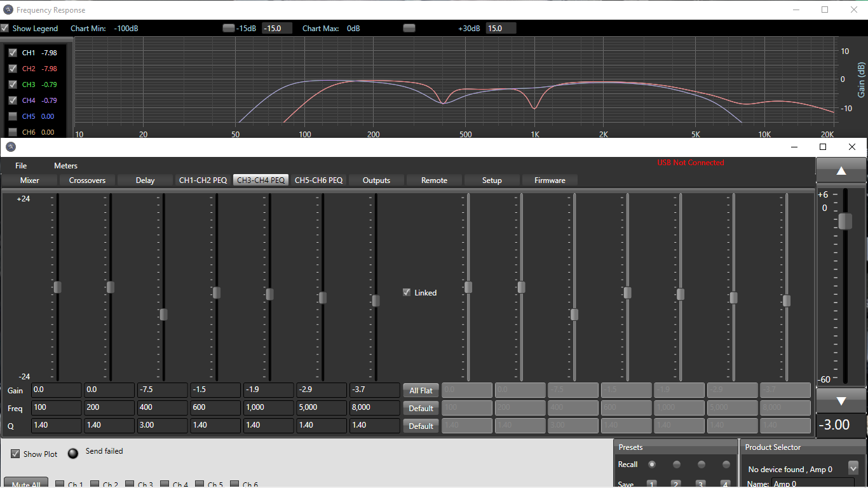The image size is (868, 488).
Task: Click the Send failed status indicator light
Action: pyautogui.click(x=74, y=453)
